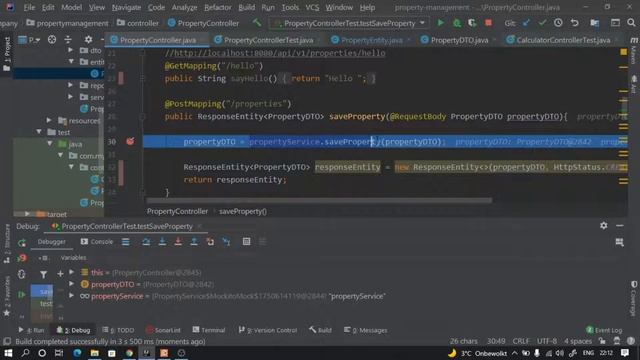Run to cursor icon in debugger toolbar
Screen dimensions: 640x360
tap(226, 242)
